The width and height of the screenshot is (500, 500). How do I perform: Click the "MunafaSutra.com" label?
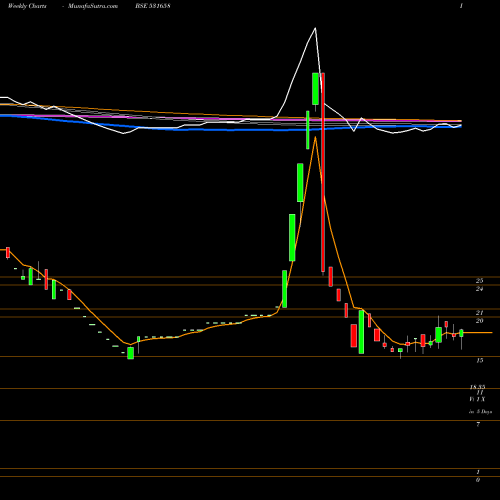(x=93, y=6)
